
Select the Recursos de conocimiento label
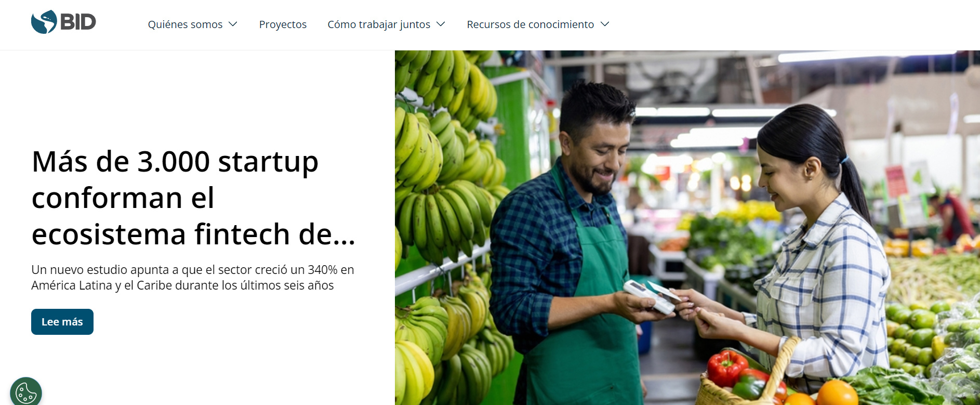530,24
